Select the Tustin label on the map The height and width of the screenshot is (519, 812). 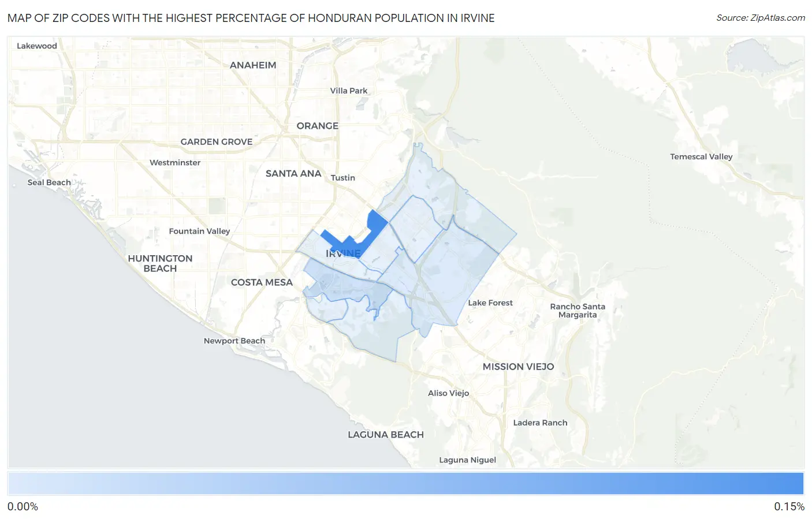[342, 178]
